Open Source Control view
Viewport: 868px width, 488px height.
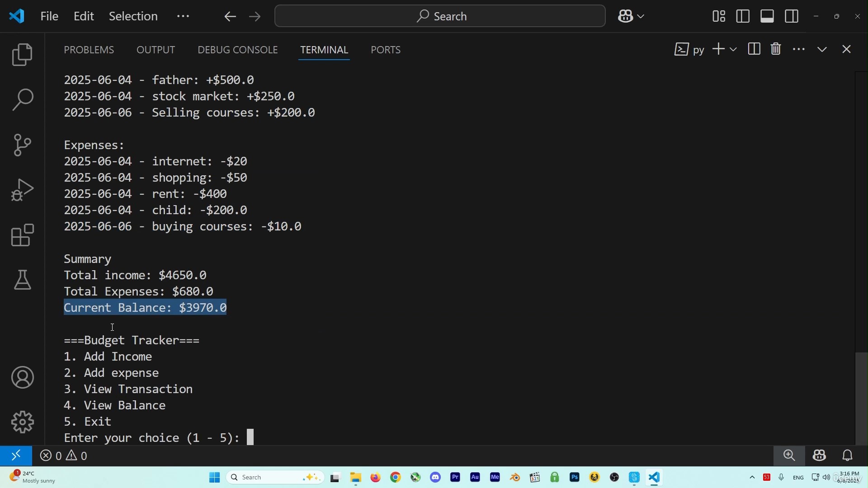click(x=22, y=145)
